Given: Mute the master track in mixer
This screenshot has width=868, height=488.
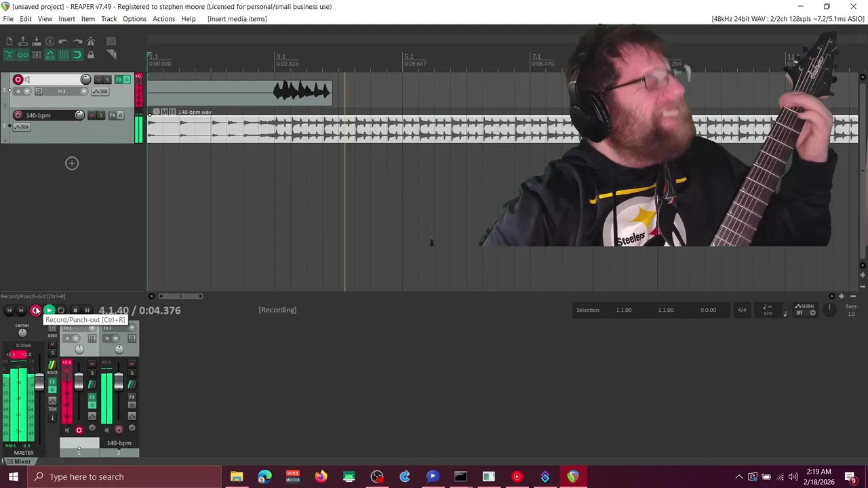Looking at the screenshot, I should [x=52, y=344].
